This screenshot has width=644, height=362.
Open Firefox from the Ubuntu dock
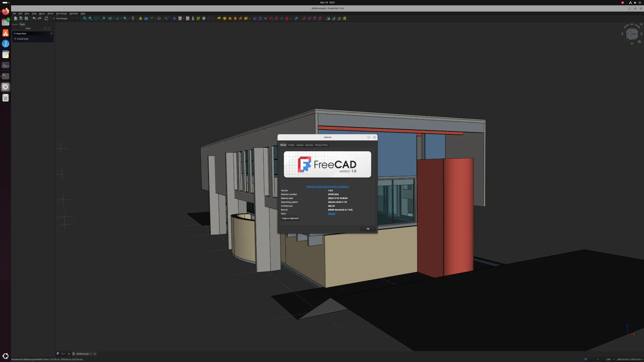point(5,11)
